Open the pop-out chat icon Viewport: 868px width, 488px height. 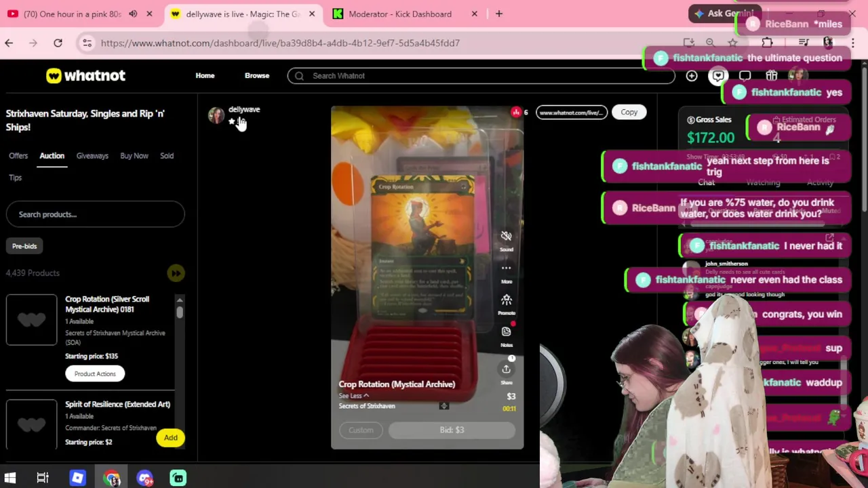829,238
